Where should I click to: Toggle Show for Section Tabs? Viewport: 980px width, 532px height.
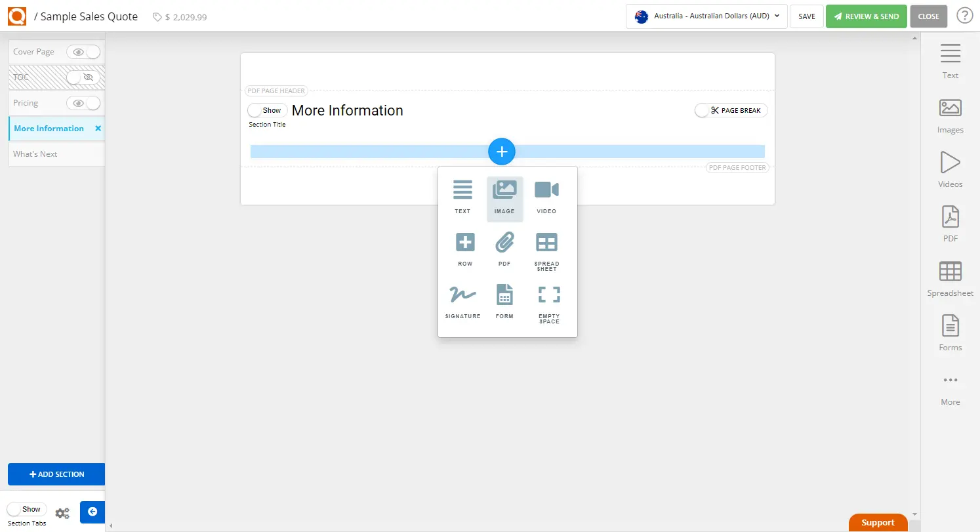[x=27, y=509]
